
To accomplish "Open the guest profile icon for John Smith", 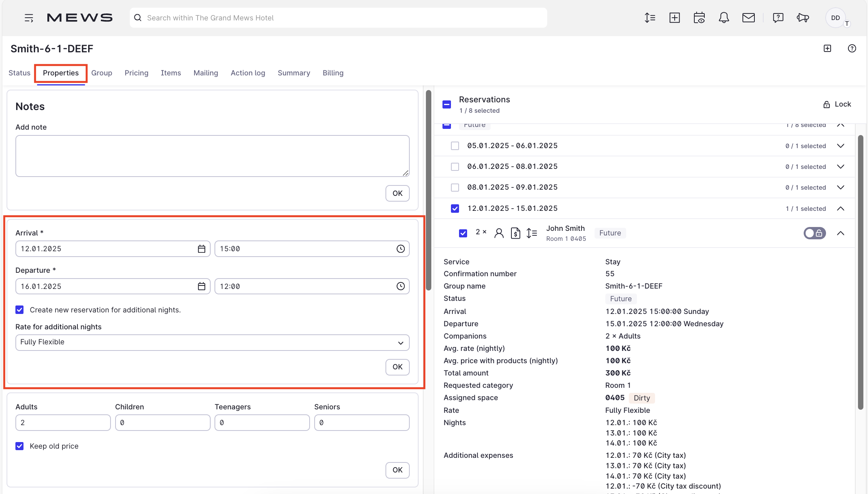I will point(499,233).
